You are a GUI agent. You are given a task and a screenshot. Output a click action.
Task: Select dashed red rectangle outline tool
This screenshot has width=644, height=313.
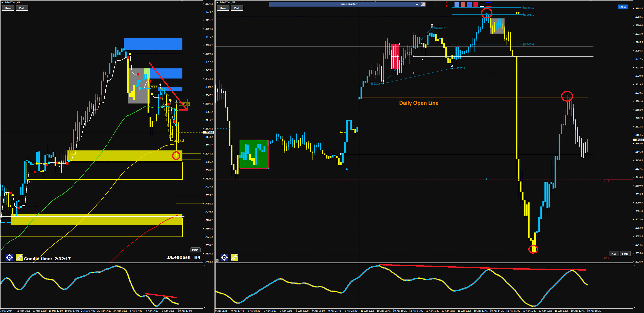(450, 5)
